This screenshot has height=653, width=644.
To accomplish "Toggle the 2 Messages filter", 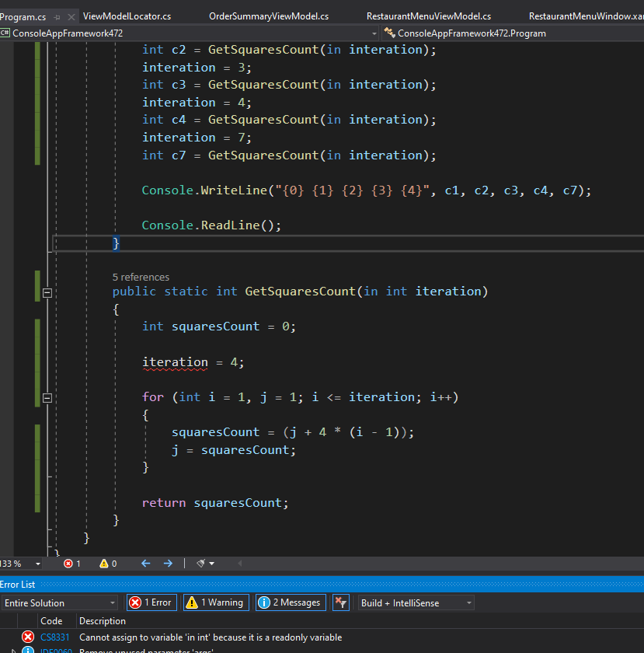I will coord(291,602).
